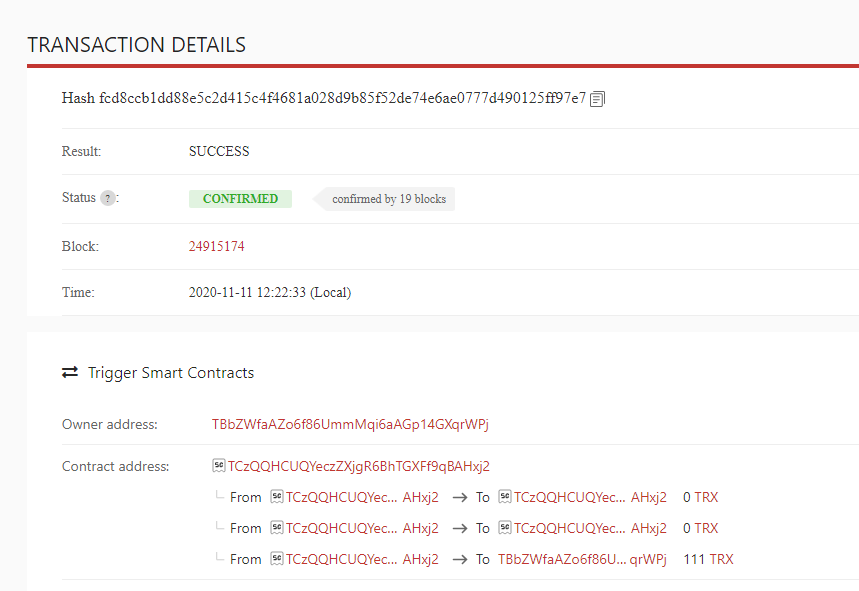This screenshot has width=859, height=591.
Task: Click the TRX token link in the second transfer row
Action: pyautogui.click(x=706, y=528)
